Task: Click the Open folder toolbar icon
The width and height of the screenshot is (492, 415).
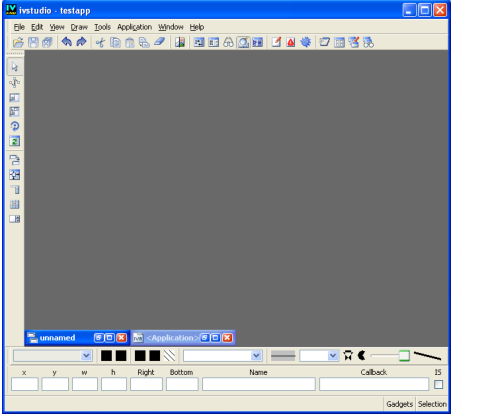Action: pos(18,42)
